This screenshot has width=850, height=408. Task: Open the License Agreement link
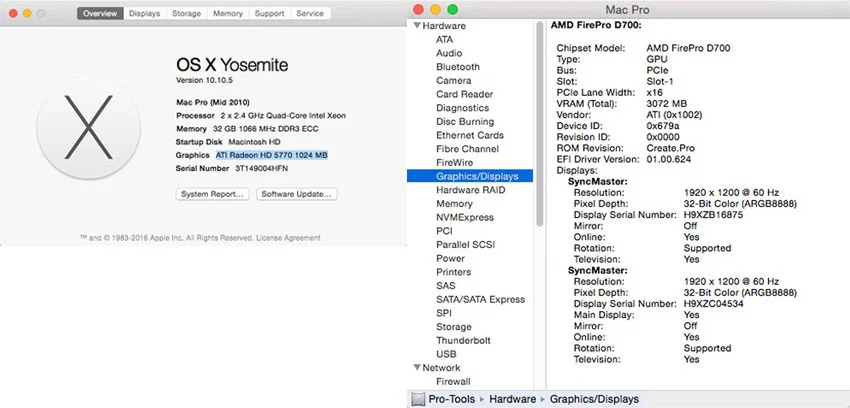(288, 238)
